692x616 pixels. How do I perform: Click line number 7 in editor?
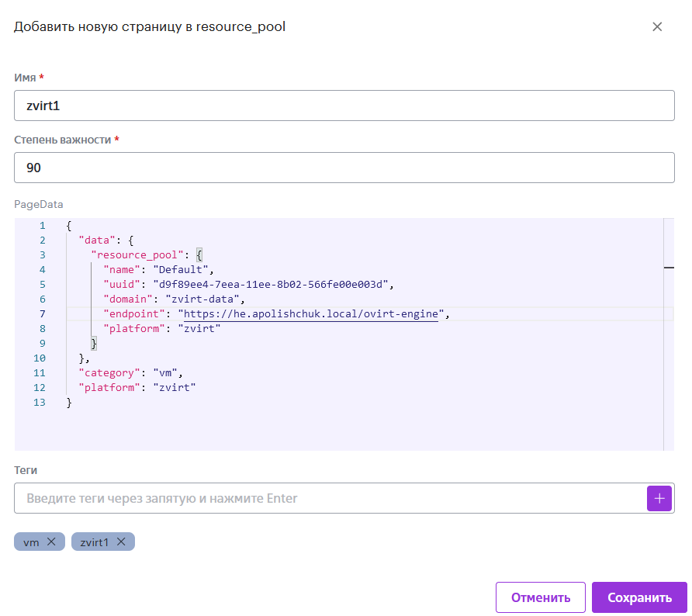43,313
